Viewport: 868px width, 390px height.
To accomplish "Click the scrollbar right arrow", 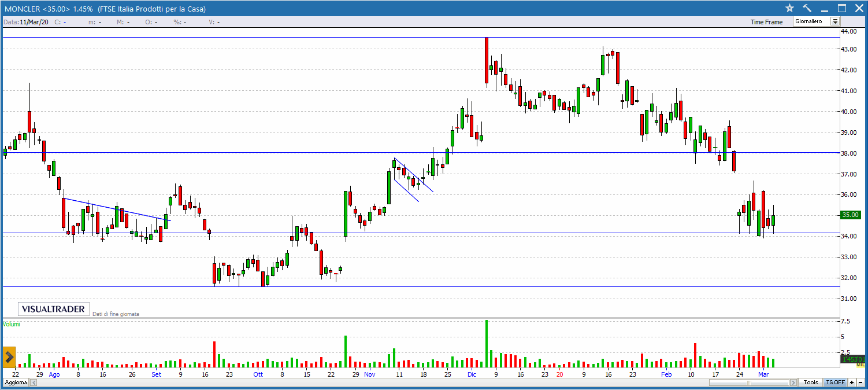I will point(795,382).
